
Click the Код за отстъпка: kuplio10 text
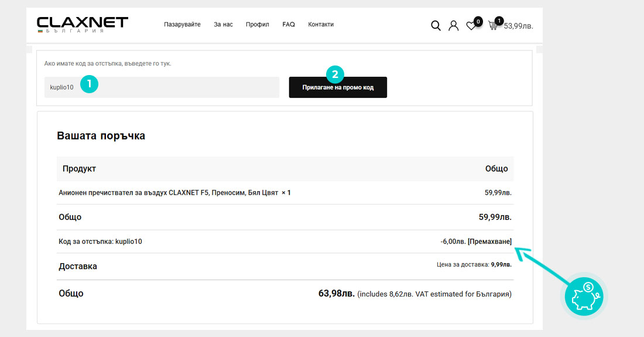(100, 241)
